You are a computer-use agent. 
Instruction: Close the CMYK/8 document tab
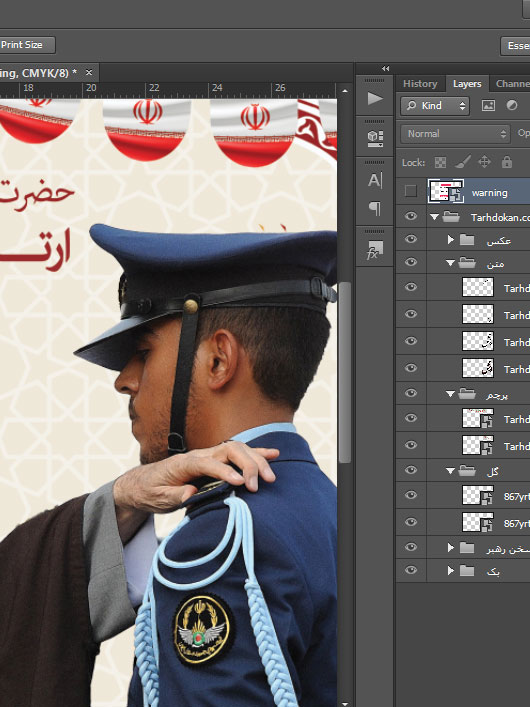[x=89, y=73]
